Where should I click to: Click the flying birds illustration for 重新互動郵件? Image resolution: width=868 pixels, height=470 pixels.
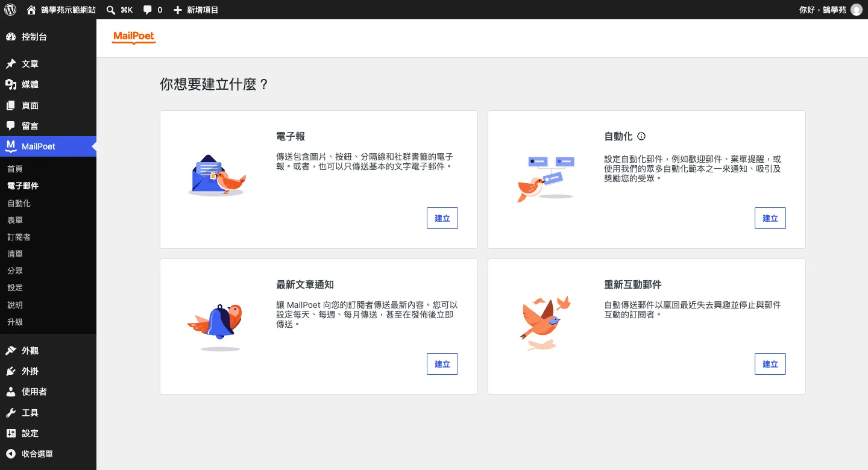(x=545, y=322)
